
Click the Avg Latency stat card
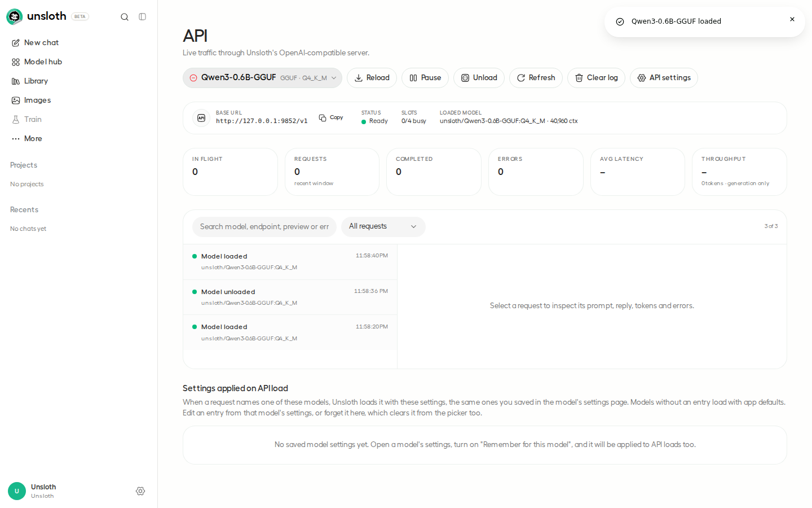click(x=638, y=172)
